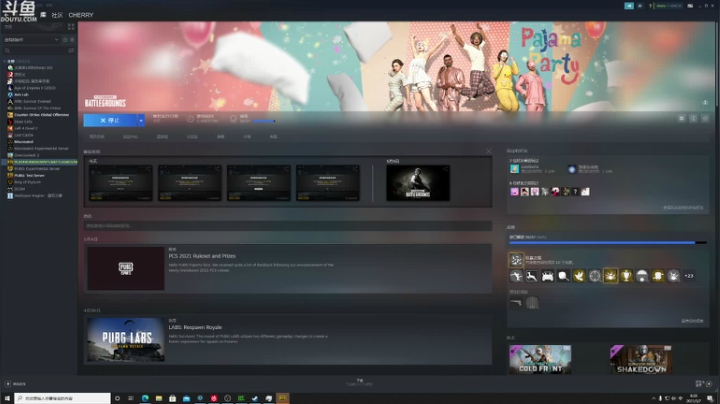Click the grid view icon in sidebar header
The image size is (720, 404).
point(71,27)
